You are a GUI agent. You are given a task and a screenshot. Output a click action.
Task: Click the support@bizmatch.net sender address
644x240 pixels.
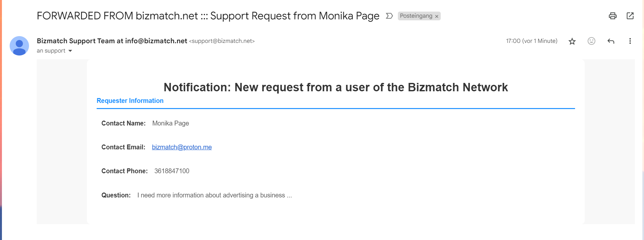[x=222, y=41]
